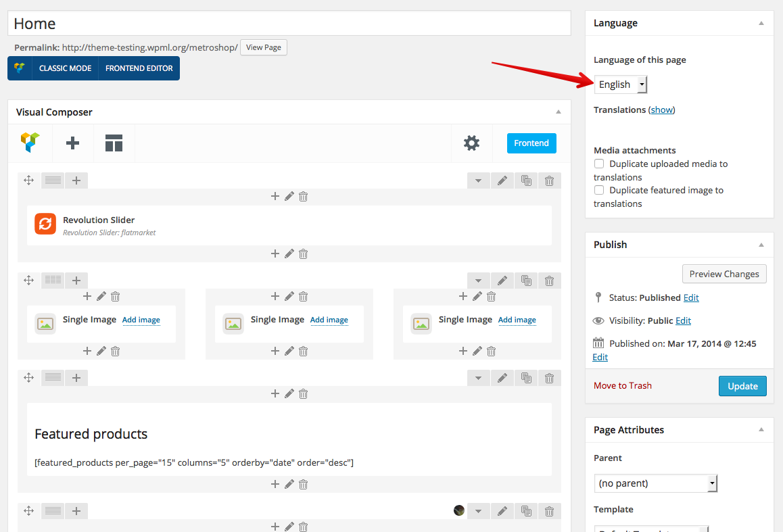Open Visual Composer settings gear icon
The height and width of the screenshot is (532, 783).
click(471, 143)
